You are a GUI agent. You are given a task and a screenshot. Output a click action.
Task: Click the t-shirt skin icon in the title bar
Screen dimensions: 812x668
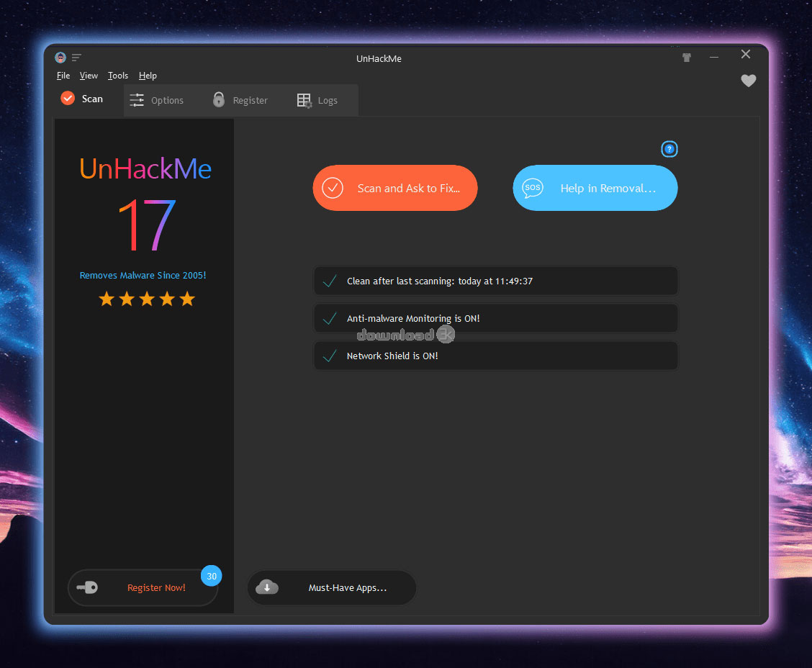tap(687, 58)
